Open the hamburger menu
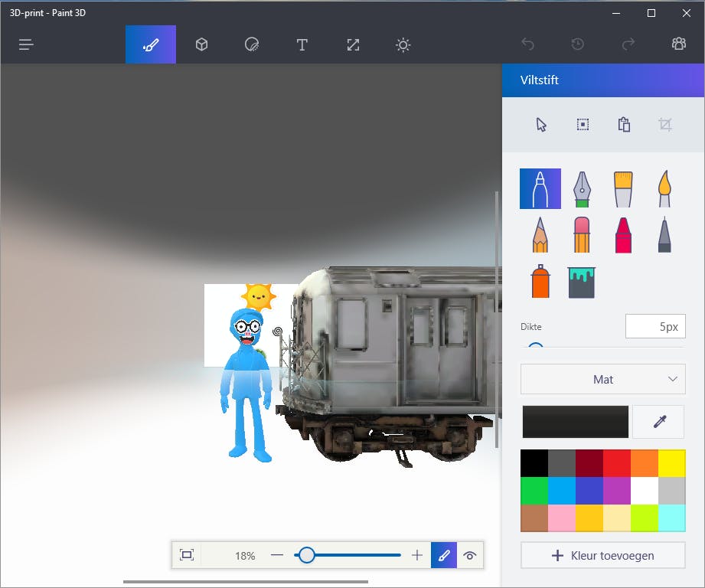This screenshot has width=705, height=588. 26,44
